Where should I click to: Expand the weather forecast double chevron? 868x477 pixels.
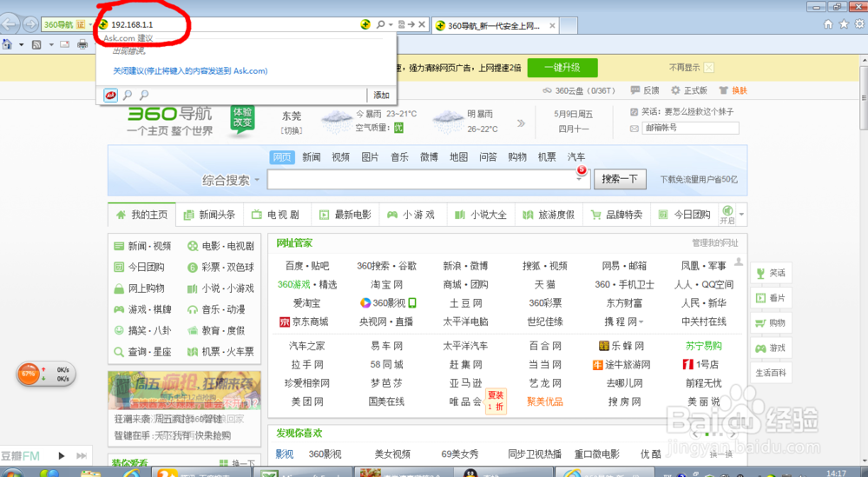[x=521, y=123]
